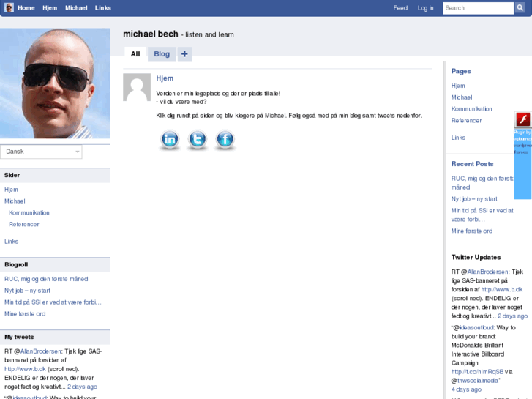Open Kommunikation under Pages on right
The height and width of the screenshot is (399, 532).
(x=471, y=108)
